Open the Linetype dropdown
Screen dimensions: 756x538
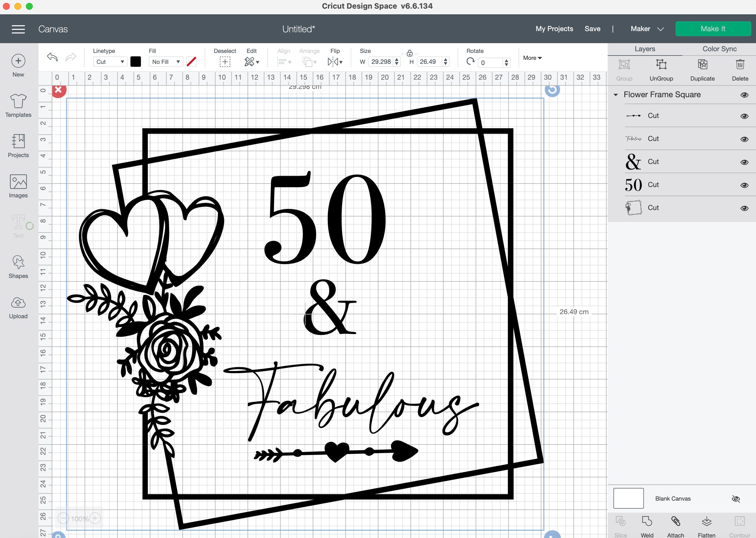point(110,62)
